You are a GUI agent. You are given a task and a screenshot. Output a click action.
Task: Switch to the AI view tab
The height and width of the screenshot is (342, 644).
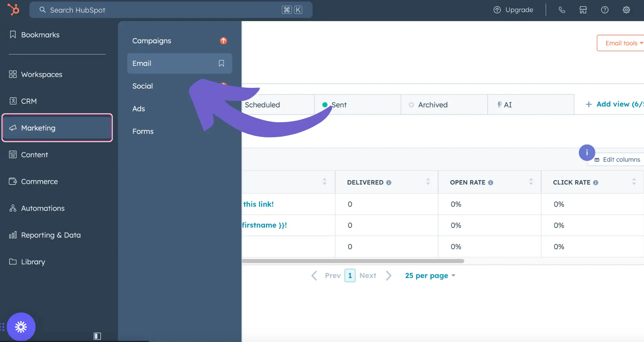pyautogui.click(x=531, y=105)
